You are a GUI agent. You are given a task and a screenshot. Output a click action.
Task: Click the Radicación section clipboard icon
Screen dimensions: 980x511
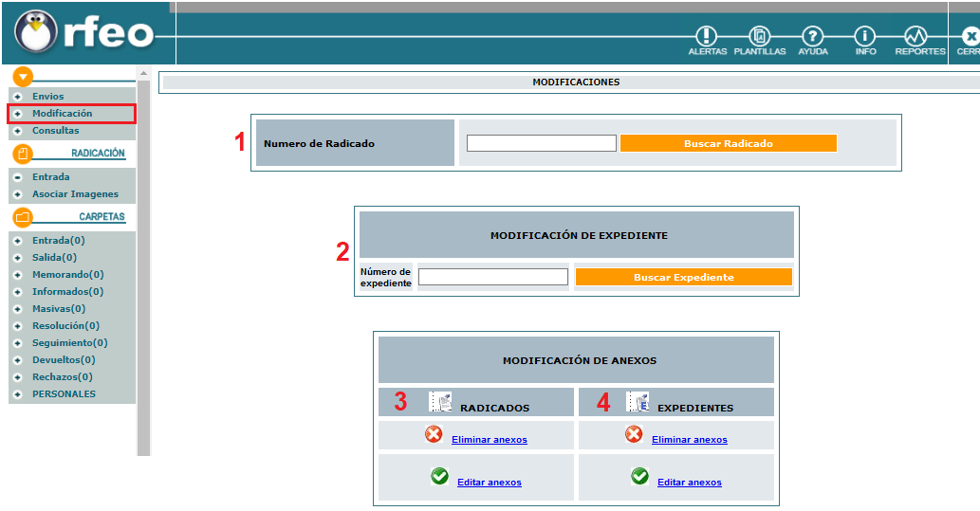[x=23, y=154]
